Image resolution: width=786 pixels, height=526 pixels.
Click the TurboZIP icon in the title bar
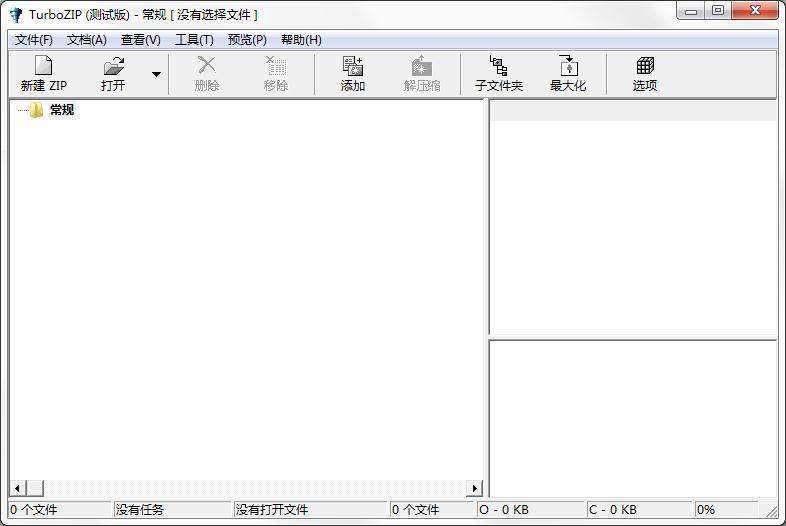point(16,14)
